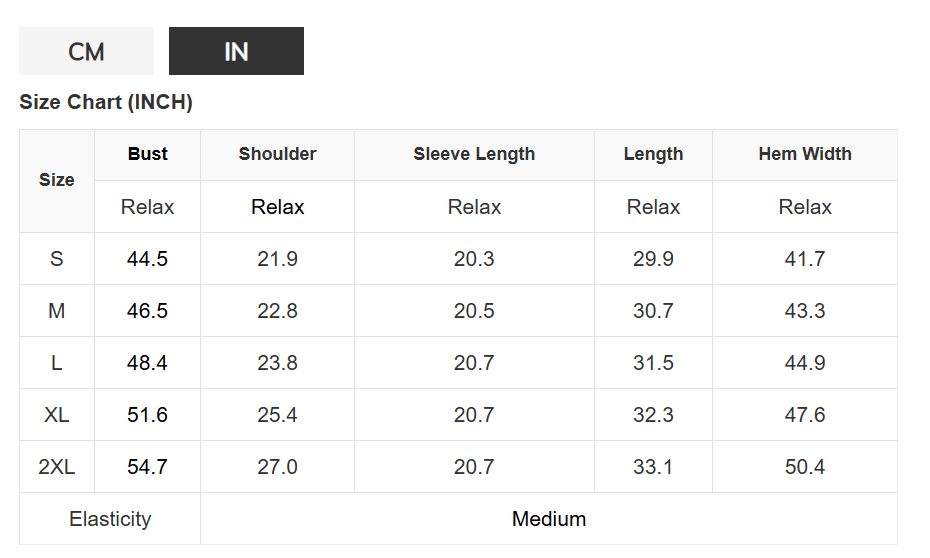Click the Bust column header
930x558 pixels.
coord(147,154)
